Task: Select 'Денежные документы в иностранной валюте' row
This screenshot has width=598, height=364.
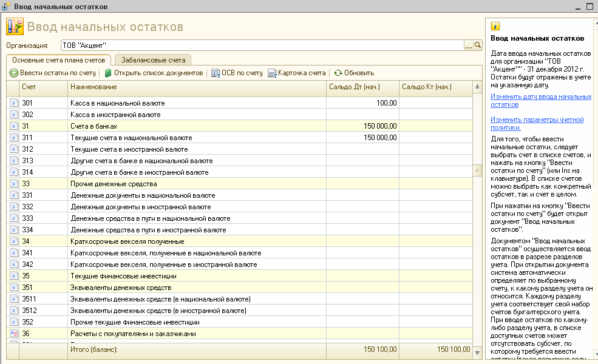Action: pos(240,207)
